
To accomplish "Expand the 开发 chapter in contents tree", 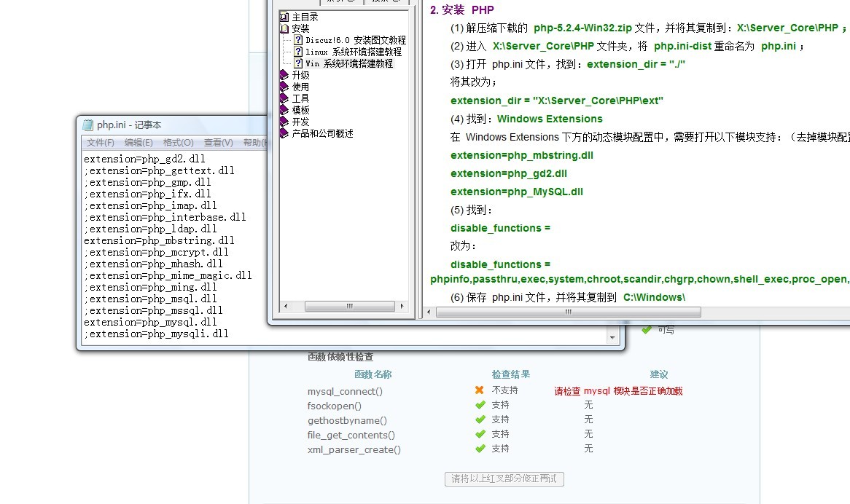I will (x=300, y=122).
